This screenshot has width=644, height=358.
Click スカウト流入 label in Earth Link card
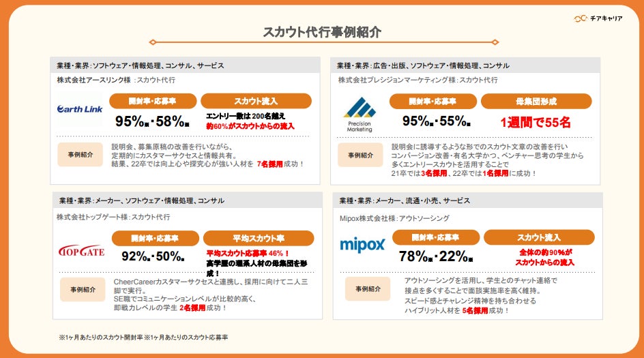pos(256,101)
